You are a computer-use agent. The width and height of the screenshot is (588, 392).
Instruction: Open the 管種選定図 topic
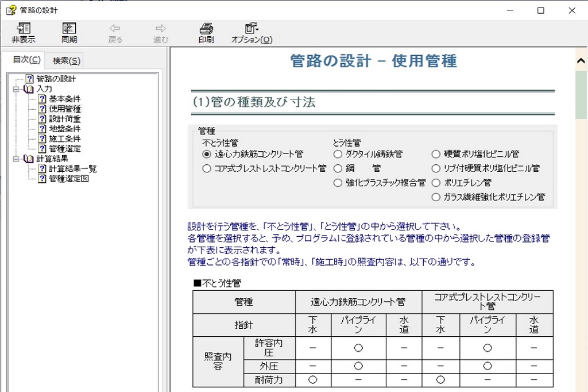(69, 179)
